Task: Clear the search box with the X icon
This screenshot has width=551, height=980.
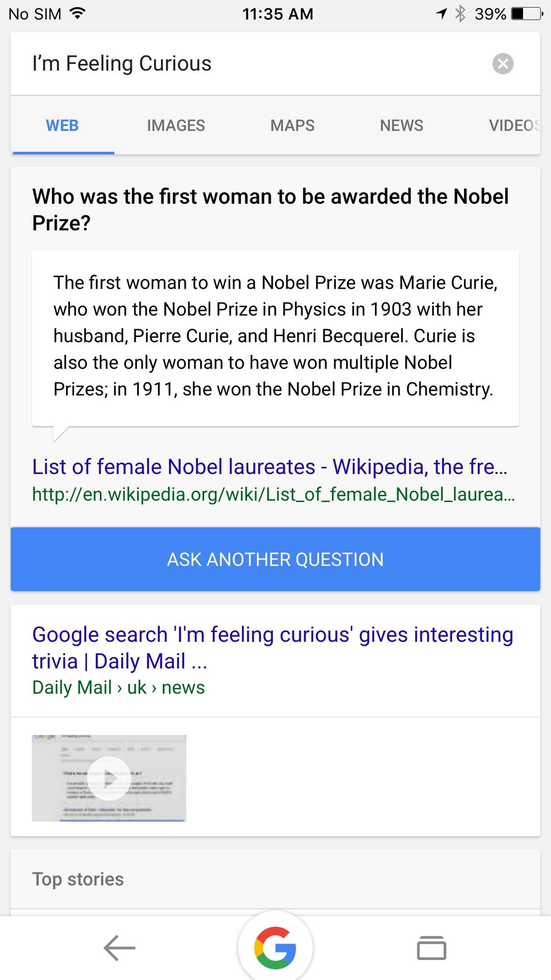Action: (x=502, y=64)
